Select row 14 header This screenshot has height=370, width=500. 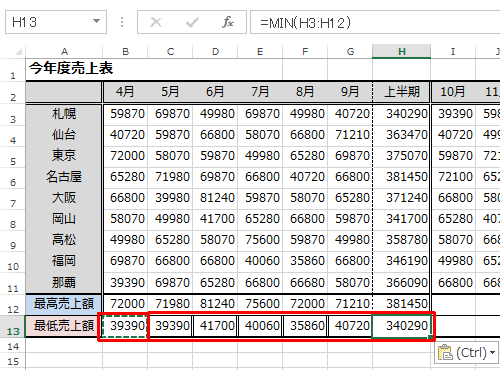13,345
